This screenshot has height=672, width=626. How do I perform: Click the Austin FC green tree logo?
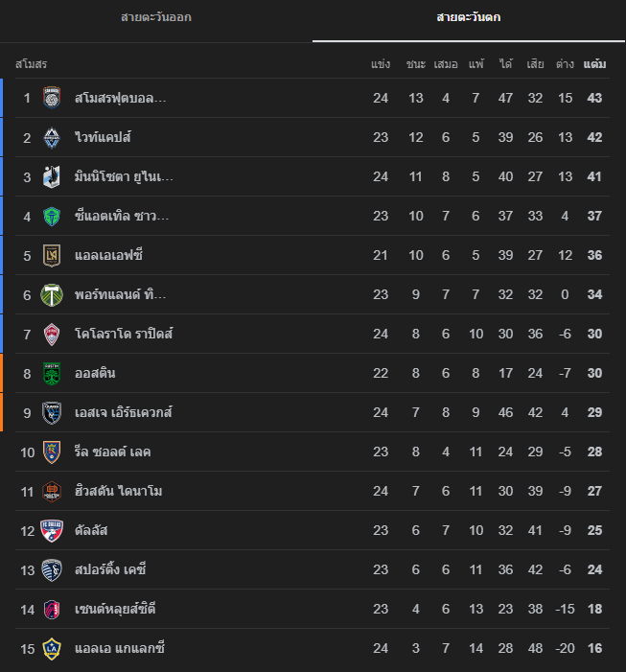click(52, 373)
